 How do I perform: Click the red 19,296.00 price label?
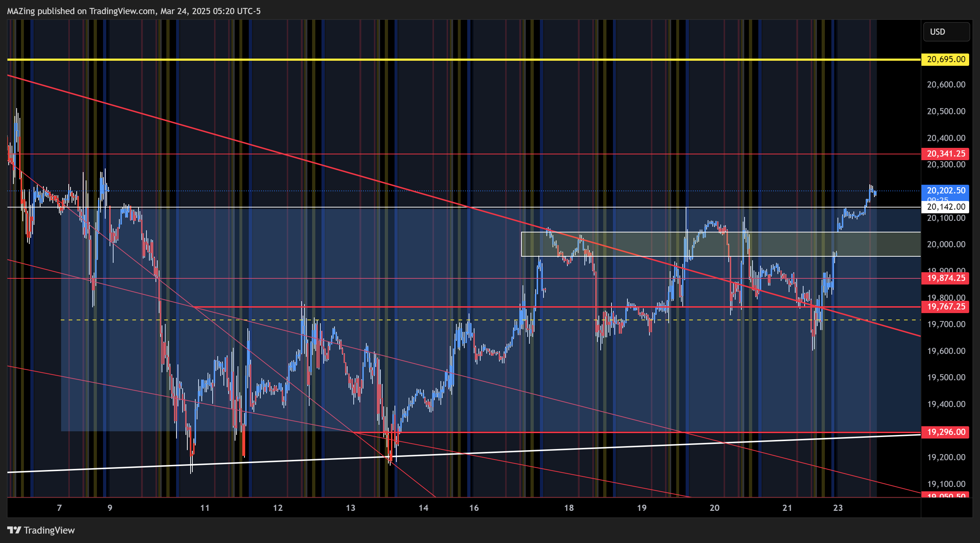(945, 432)
